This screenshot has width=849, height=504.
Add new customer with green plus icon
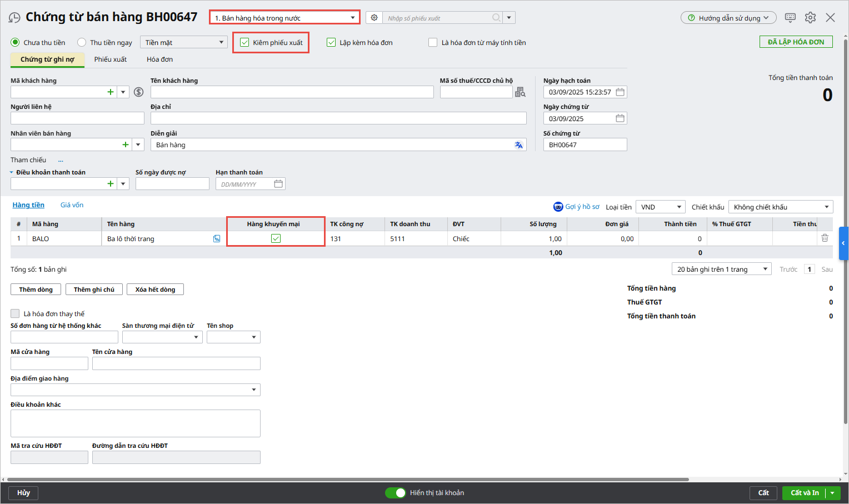(x=111, y=92)
